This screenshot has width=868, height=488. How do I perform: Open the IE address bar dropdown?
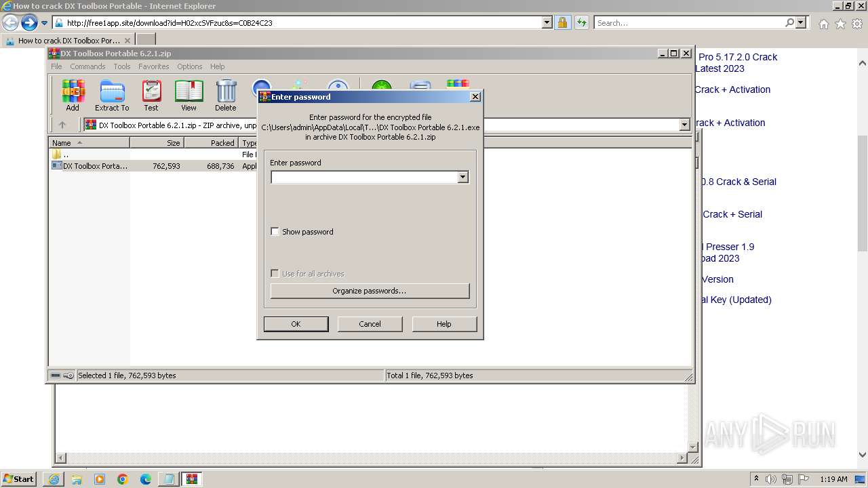click(x=547, y=23)
